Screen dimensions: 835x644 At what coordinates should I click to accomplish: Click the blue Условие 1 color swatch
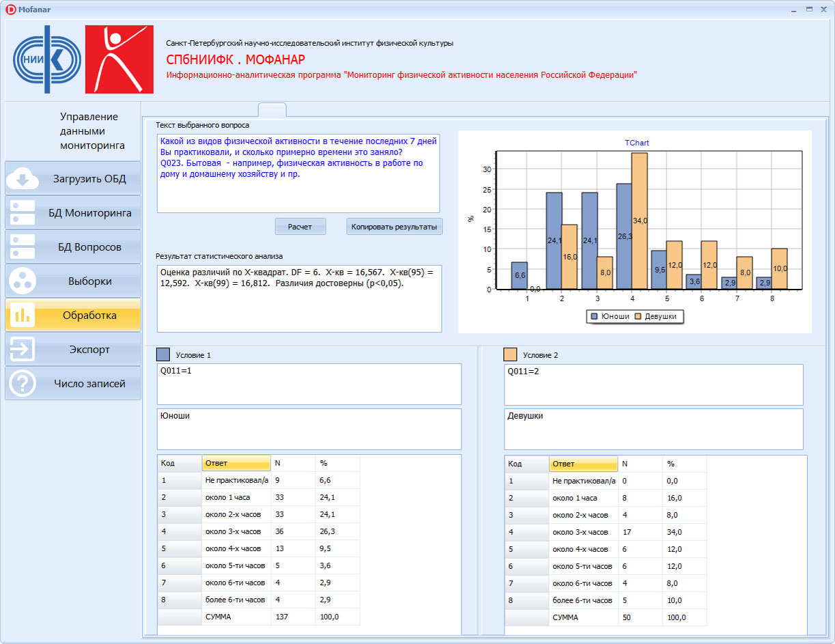coord(163,354)
